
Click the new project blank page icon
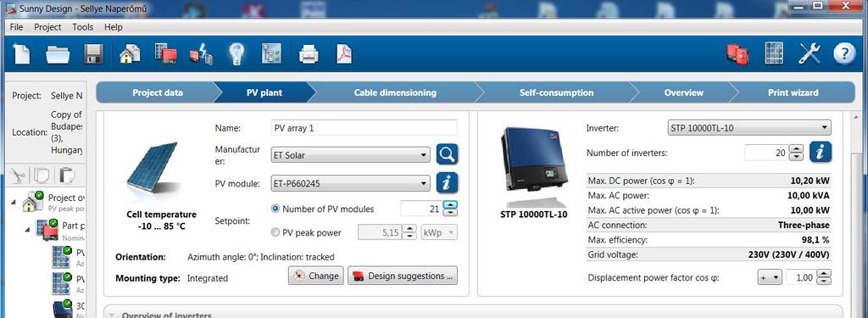[x=21, y=54]
